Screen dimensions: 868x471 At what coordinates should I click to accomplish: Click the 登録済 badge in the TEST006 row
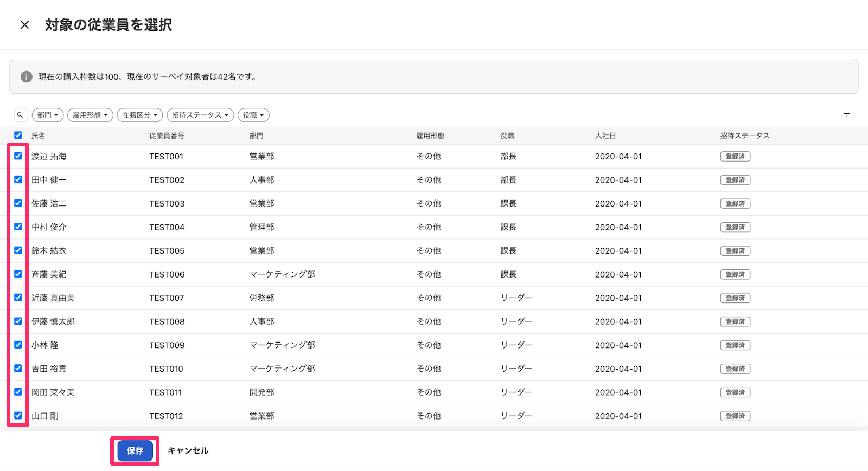pos(735,274)
